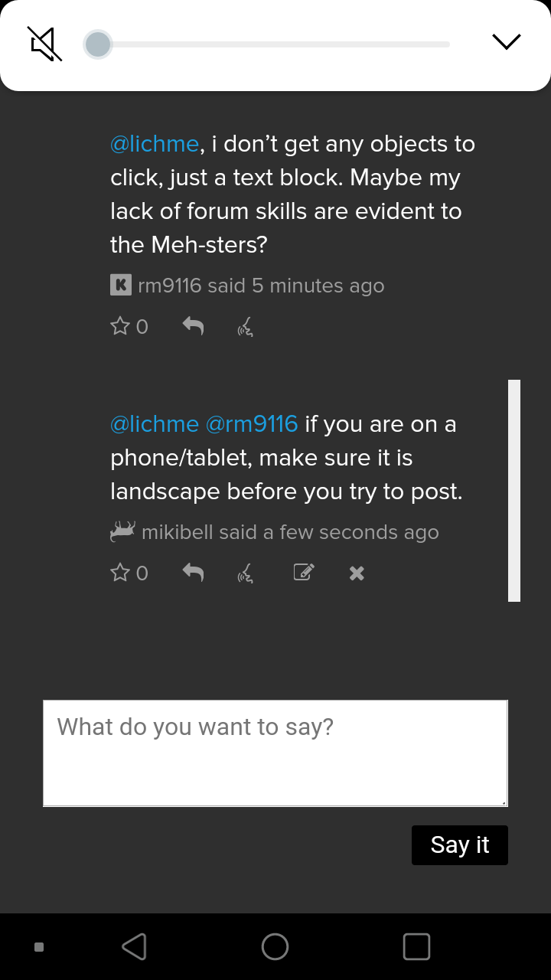Click mikibell's goat avatar icon
The height and width of the screenshot is (980, 551).
point(122,531)
